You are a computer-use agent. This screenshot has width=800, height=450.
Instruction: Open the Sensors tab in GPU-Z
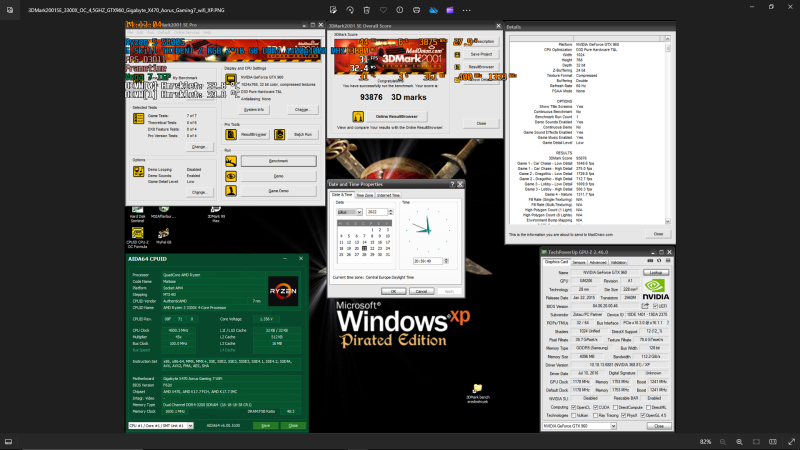[579, 262]
